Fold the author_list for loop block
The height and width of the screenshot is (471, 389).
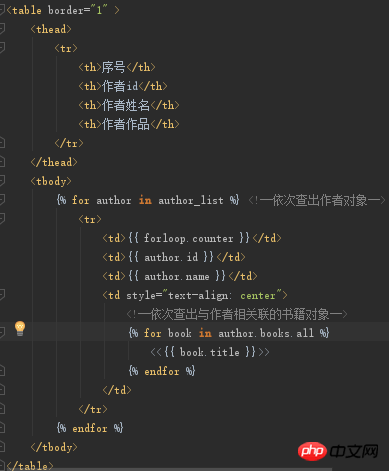(2, 200)
